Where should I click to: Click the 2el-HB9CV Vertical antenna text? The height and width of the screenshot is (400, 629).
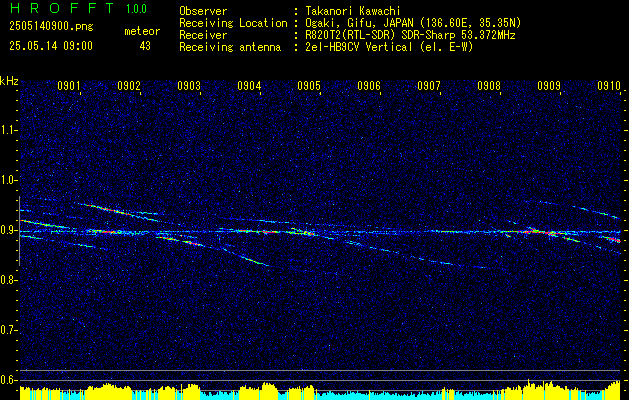[x=387, y=47]
